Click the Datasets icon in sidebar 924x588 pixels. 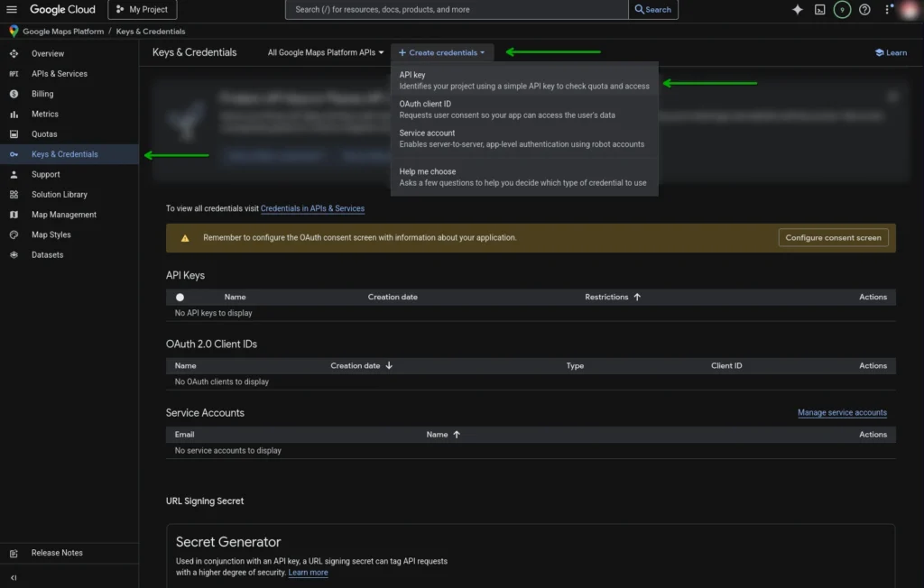(14, 255)
